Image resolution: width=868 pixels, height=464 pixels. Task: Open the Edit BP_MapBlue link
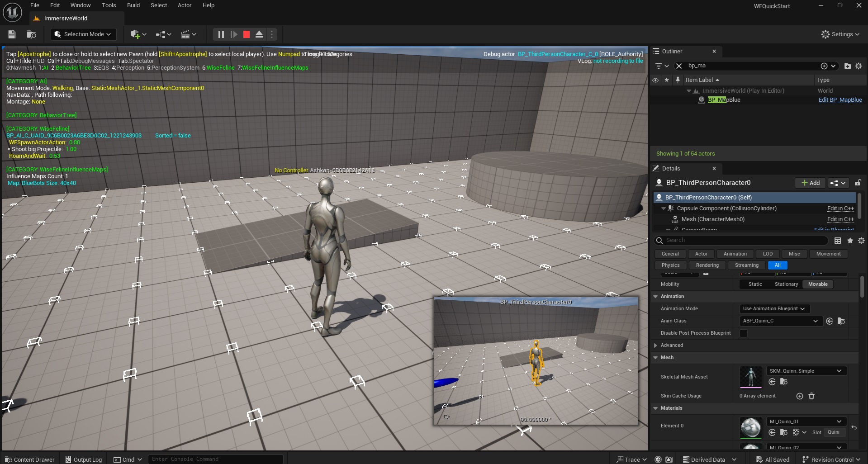(840, 100)
